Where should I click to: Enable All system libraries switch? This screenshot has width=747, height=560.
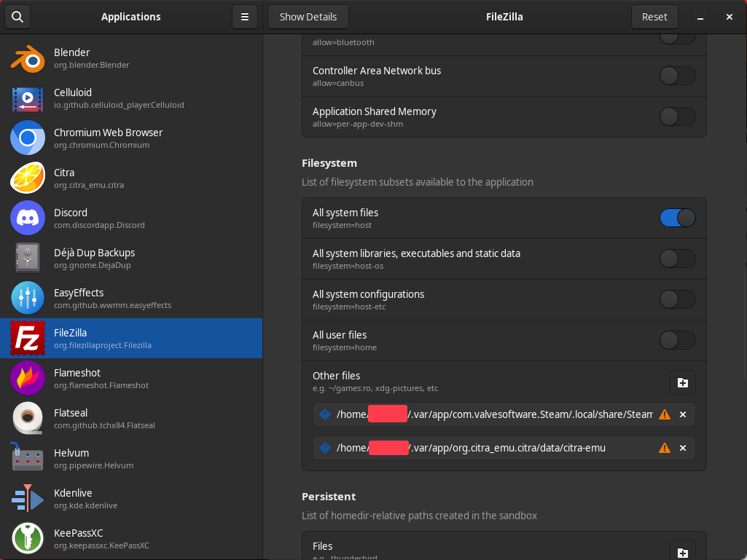[x=678, y=259]
